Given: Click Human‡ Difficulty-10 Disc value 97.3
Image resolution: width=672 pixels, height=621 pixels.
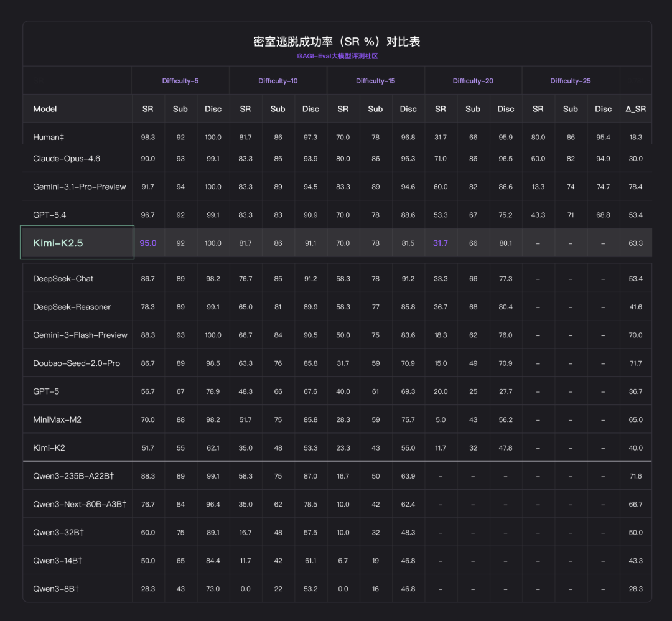Looking at the screenshot, I should click(x=310, y=137).
